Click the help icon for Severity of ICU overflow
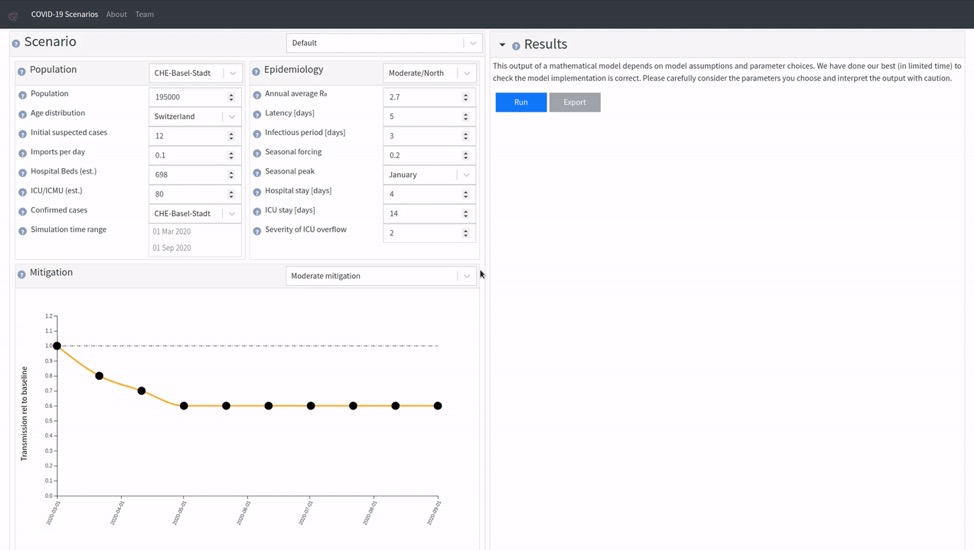 point(257,230)
